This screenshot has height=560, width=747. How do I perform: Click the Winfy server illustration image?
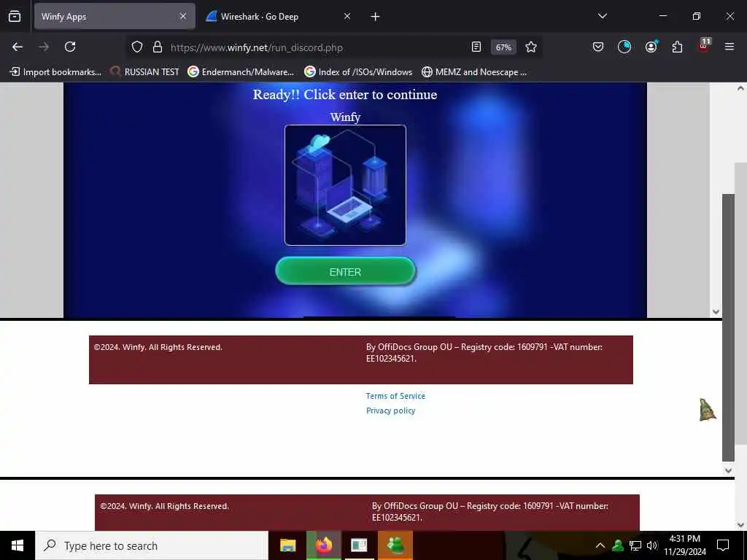(x=345, y=185)
